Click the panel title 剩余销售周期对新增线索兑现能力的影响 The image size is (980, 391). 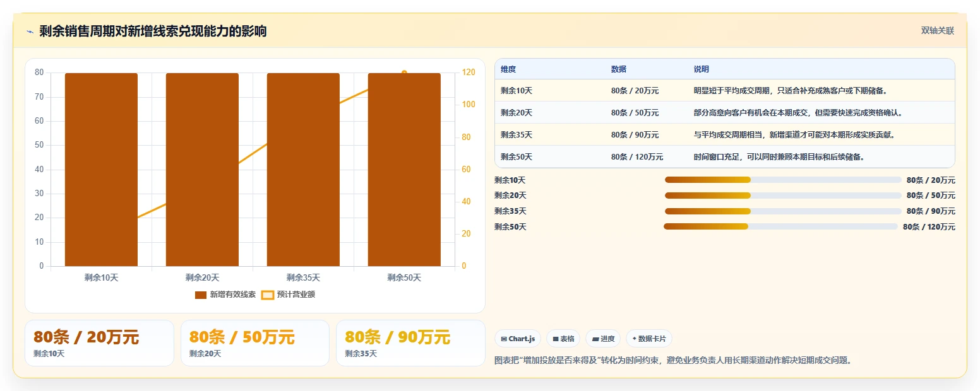coord(153,32)
